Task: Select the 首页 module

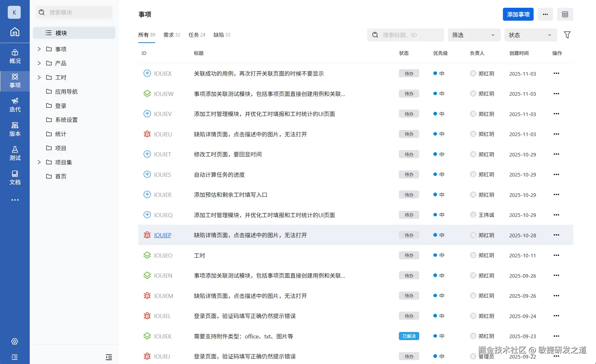Action: [60, 176]
